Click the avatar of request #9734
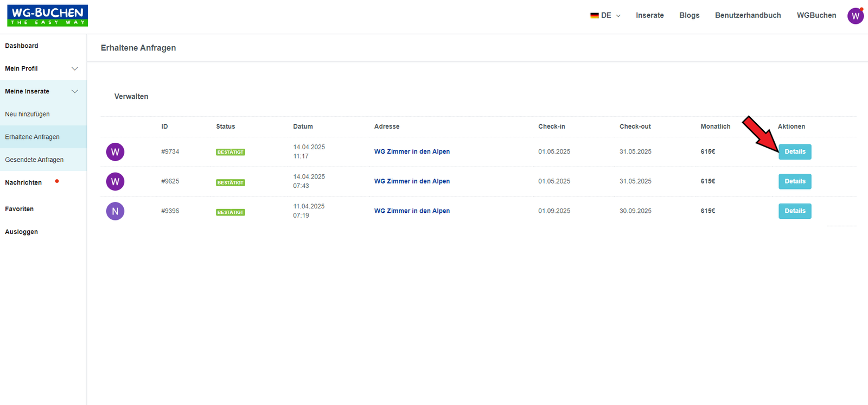The height and width of the screenshot is (405, 868). [x=115, y=152]
